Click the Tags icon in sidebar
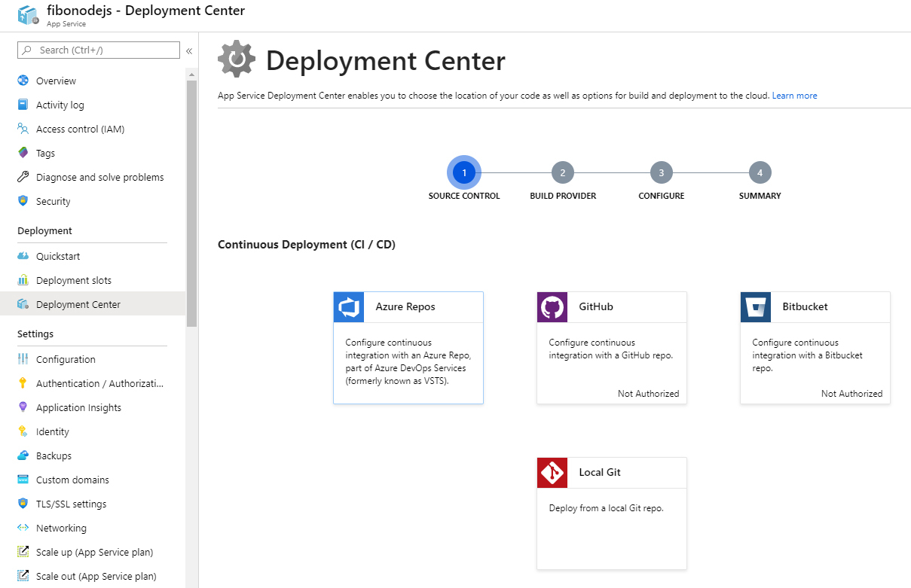This screenshot has height=588, width=911. pos(23,154)
